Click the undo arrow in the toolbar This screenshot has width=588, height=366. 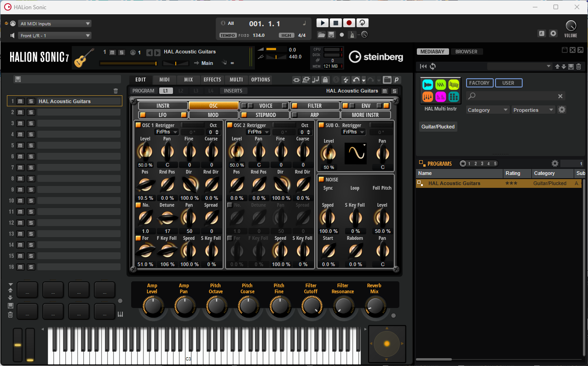356,80
